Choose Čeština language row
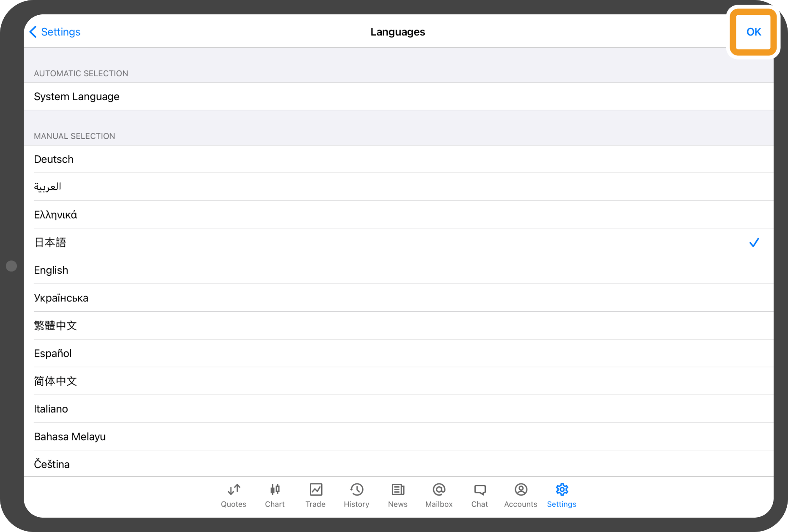788x532 pixels. pyautogui.click(x=52, y=464)
